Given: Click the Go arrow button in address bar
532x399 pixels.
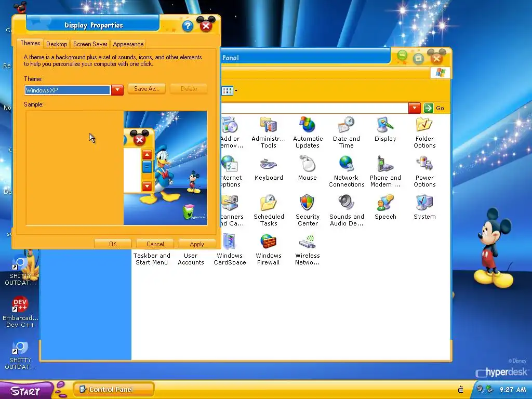Looking at the screenshot, I should [x=428, y=108].
